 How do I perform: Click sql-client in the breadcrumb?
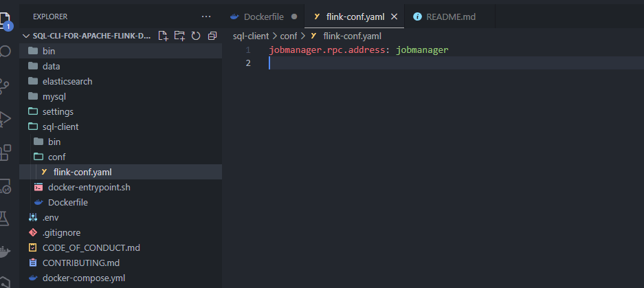point(251,36)
